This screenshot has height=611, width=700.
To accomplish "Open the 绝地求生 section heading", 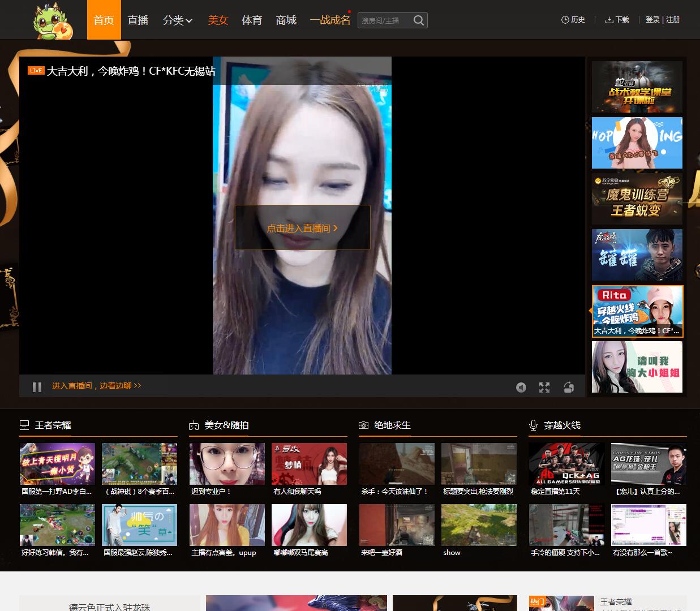I will (393, 425).
